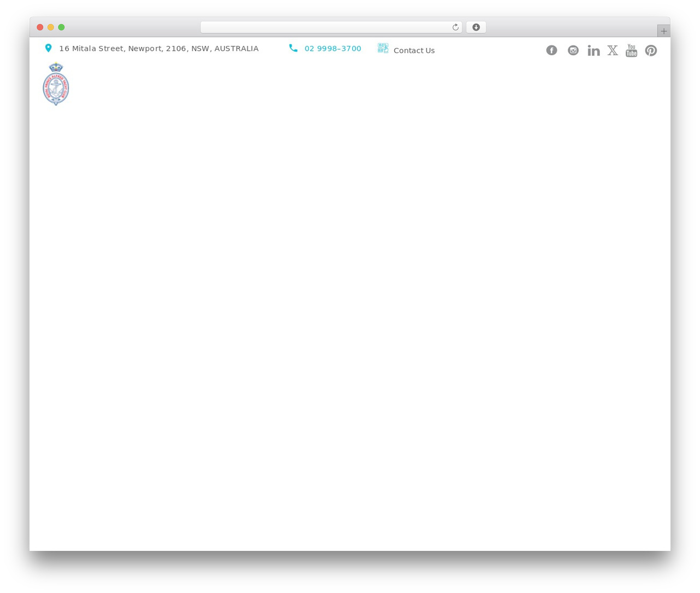Click the browser download arrow button
Screen dimensions: 700x593
coord(476,27)
